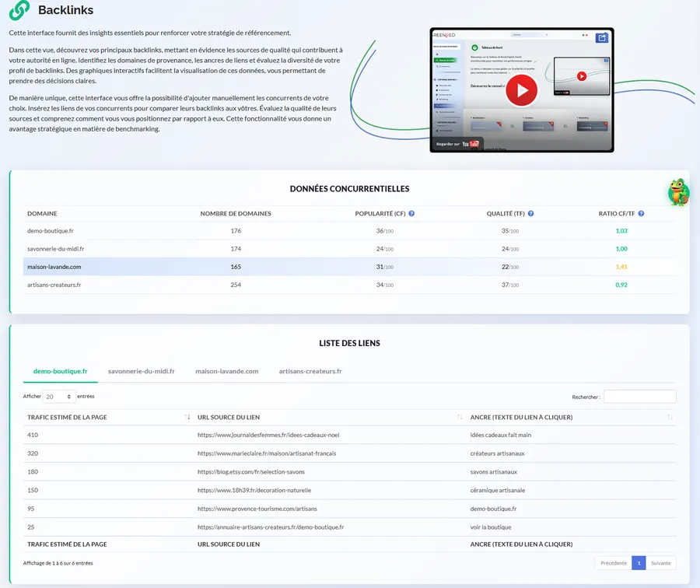Click the 1,03 ratio value
The width and height of the screenshot is (700, 588).
point(621,231)
